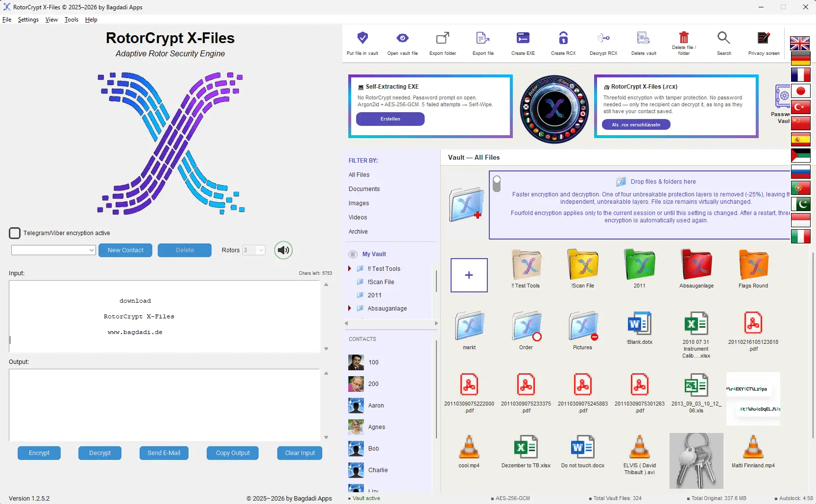
Task: Click the Clear Input button
Action: (300, 453)
